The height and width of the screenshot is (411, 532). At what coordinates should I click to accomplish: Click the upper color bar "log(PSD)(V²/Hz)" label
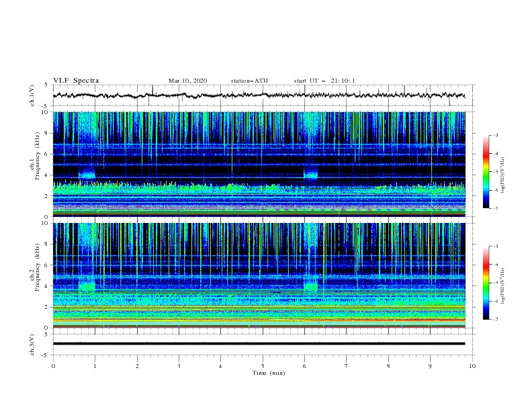click(503, 175)
